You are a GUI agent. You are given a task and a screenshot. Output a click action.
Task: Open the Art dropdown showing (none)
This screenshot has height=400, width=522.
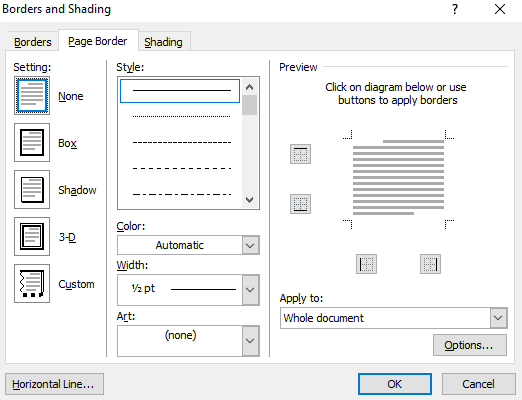tap(188, 341)
